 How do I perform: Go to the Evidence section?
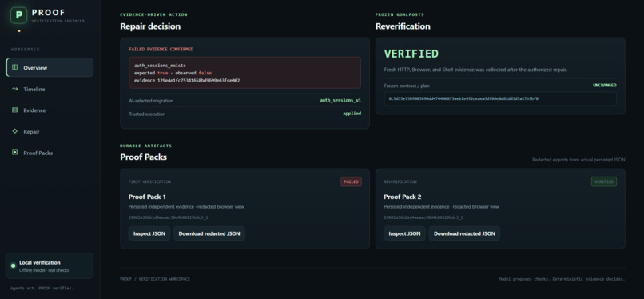(x=50, y=110)
